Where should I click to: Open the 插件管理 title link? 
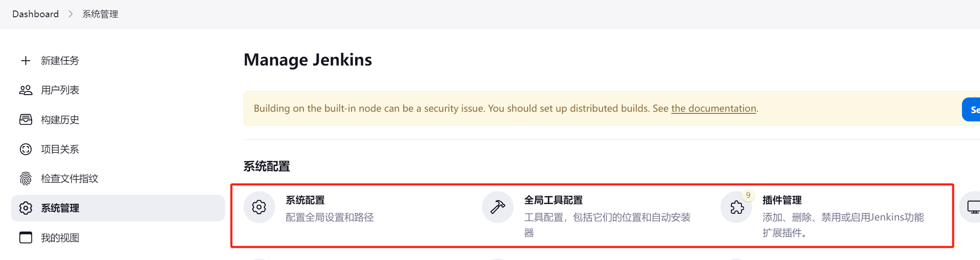point(782,200)
